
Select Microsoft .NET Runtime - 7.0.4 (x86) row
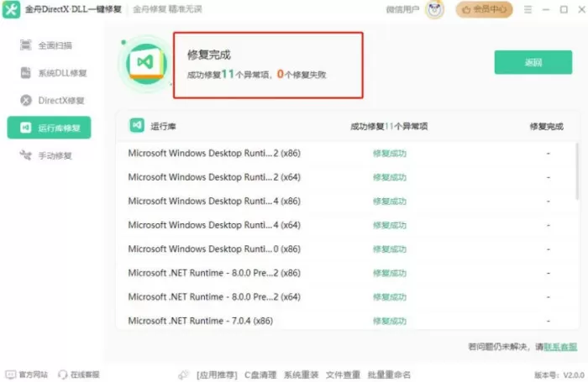tap(346, 321)
